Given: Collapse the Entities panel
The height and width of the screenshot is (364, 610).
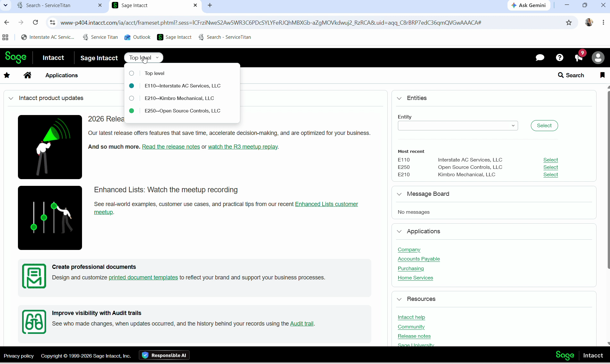Looking at the screenshot, I should click(399, 98).
